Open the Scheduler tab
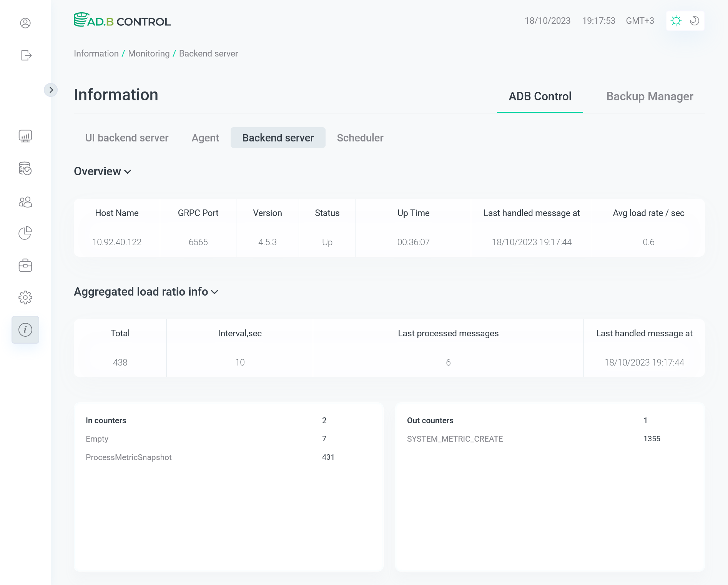This screenshot has height=585, width=728. click(x=360, y=138)
